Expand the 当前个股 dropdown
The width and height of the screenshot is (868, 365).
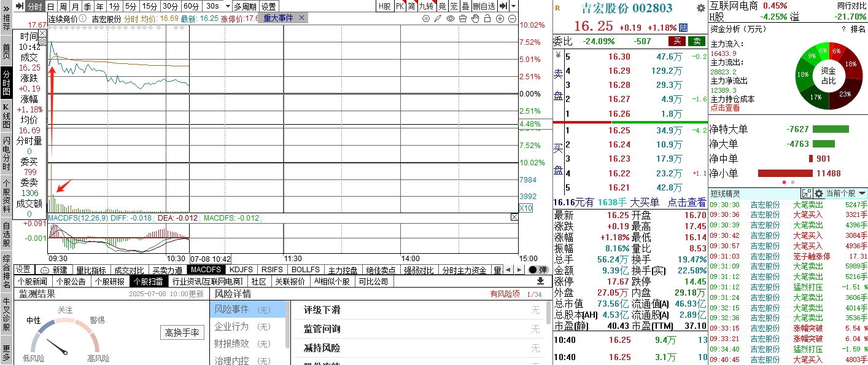[846, 193]
